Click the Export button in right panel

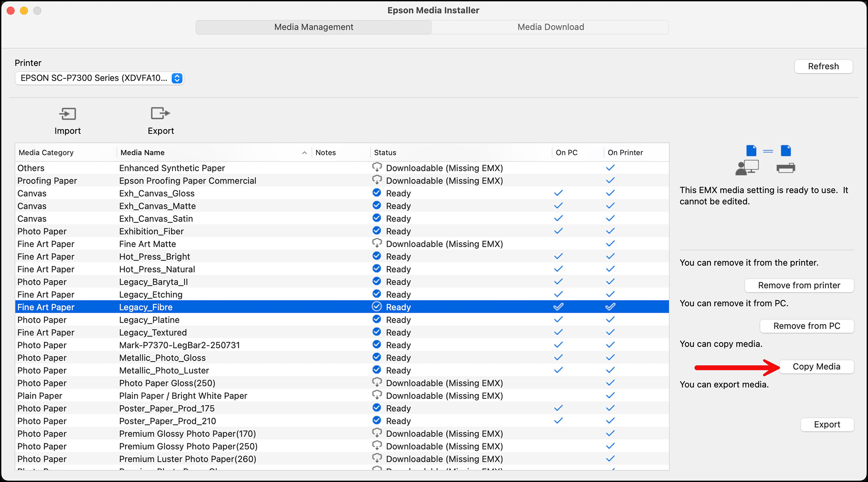click(x=827, y=425)
